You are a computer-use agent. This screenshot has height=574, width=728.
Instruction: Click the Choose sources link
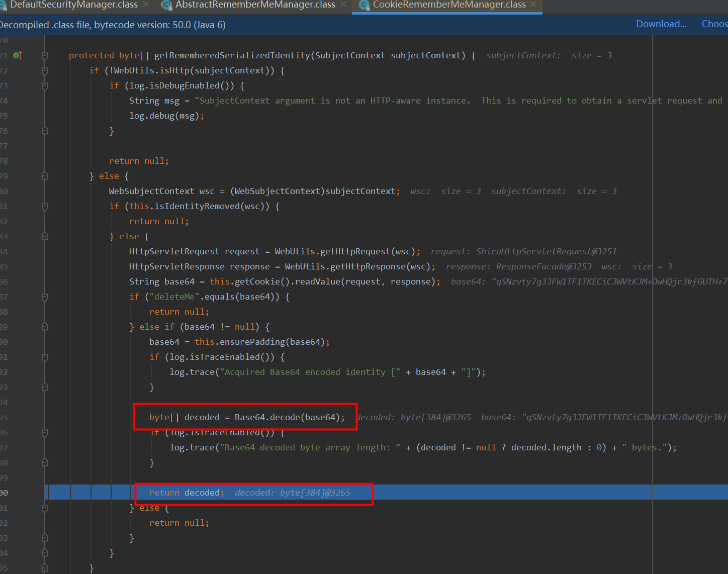714,24
